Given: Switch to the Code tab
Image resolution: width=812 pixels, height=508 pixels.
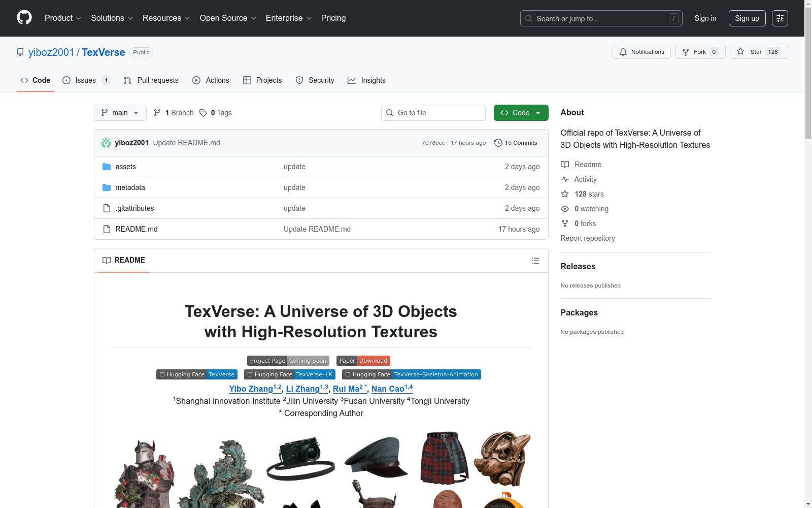Looking at the screenshot, I should pos(35,80).
